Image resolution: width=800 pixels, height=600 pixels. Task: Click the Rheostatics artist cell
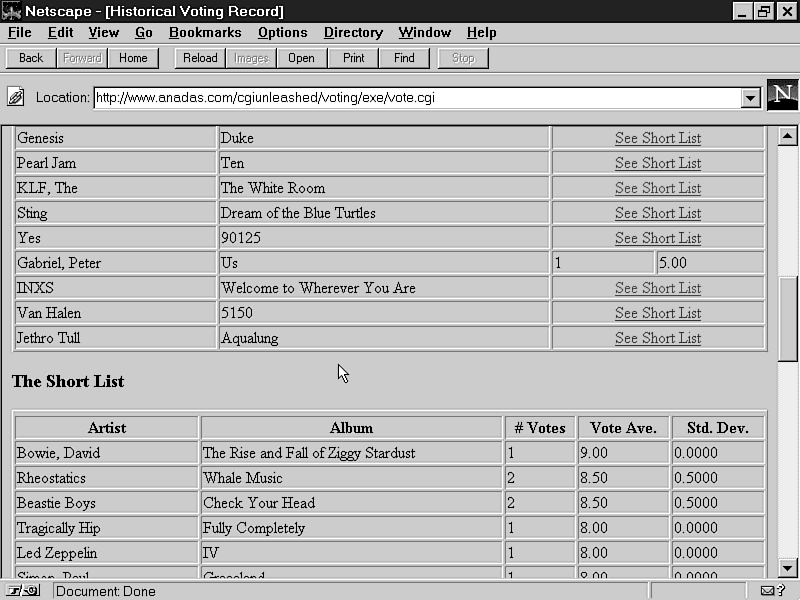(x=107, y=478)
